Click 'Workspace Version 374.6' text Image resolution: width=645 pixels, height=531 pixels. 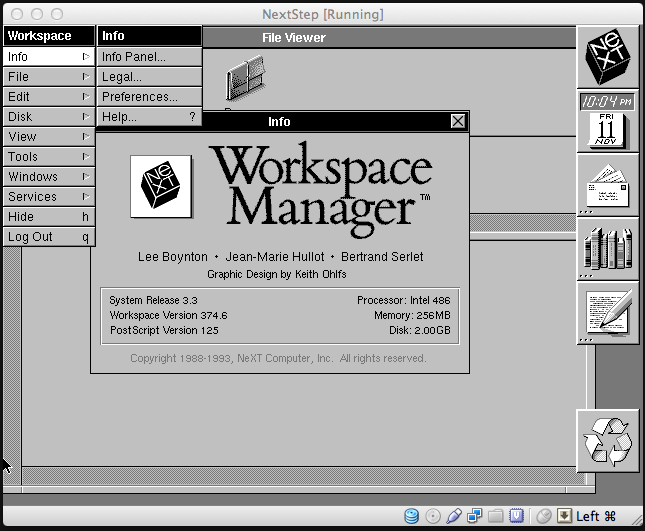[x=168, y=315]
